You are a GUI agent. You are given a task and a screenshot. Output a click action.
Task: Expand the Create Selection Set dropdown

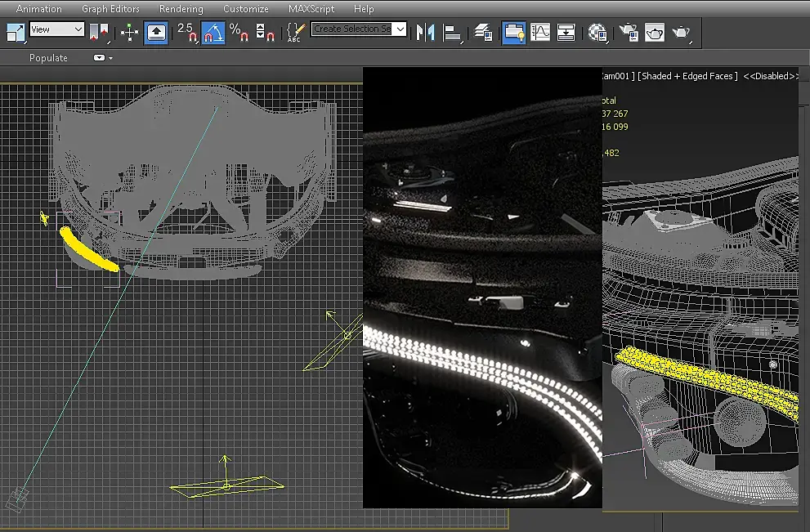point(400,29)
